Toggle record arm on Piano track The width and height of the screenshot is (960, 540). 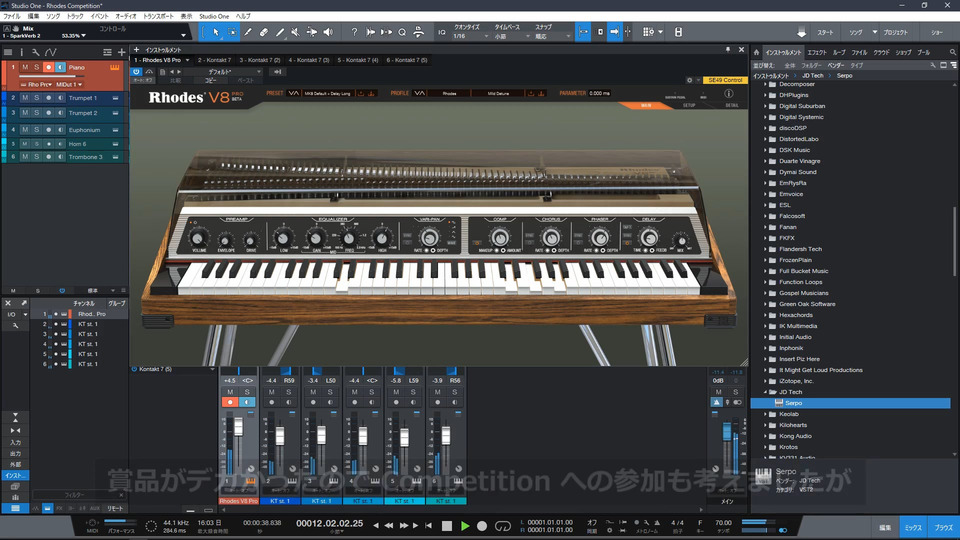(48, 67)
